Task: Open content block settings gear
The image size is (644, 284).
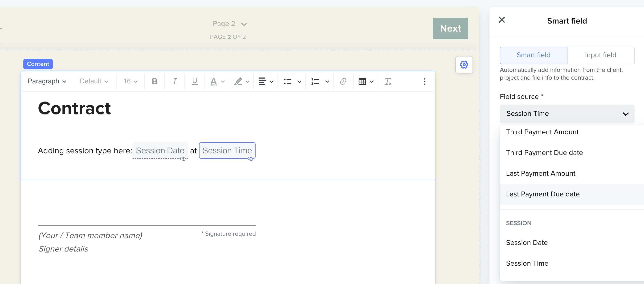Action: coord(464,65)
